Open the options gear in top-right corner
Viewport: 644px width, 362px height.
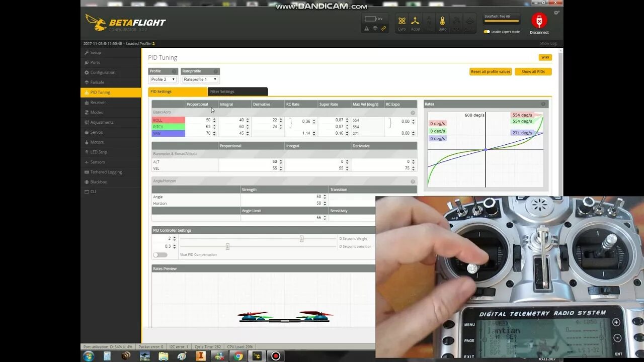556,13
